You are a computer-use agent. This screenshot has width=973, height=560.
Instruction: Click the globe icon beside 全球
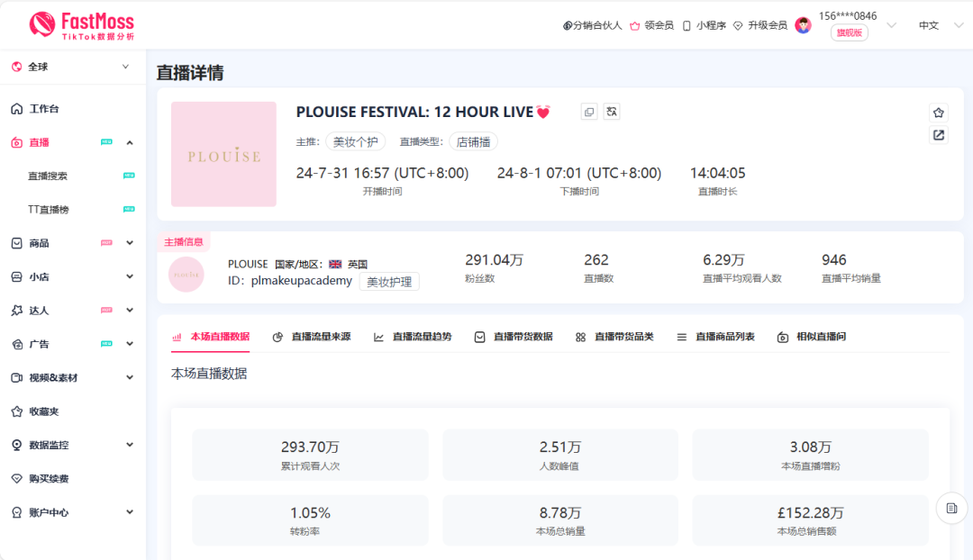tap(17, 67)
